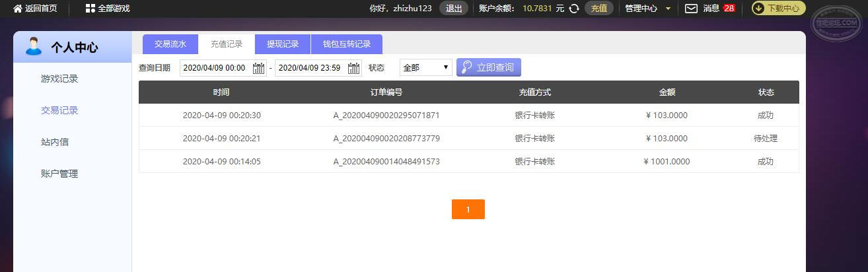The width and height of the screenshot is (868, 272).
Task: Click timestamp 2020-04-09 00:20:21
Action: [x=222, y=139]
